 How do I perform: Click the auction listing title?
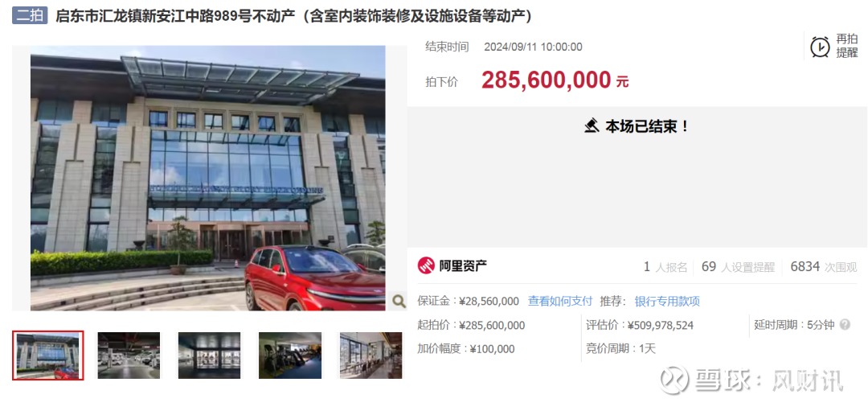[x=294, y=16]
